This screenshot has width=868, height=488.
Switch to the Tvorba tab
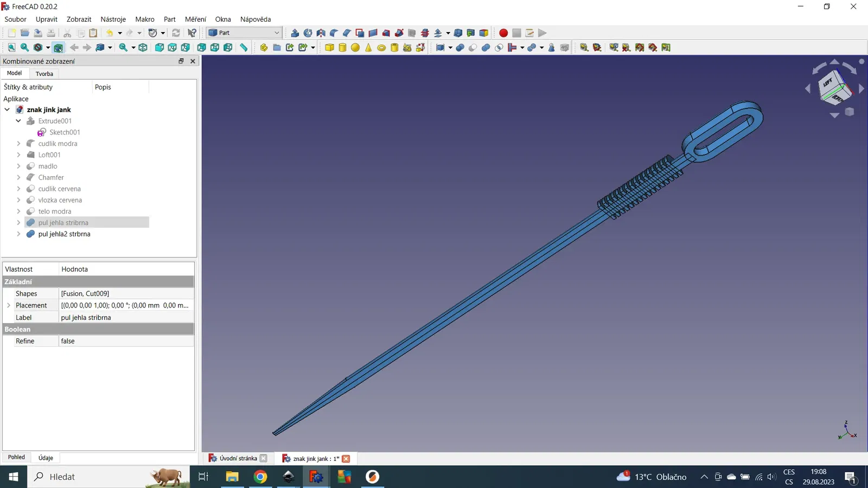pos(44,74)
